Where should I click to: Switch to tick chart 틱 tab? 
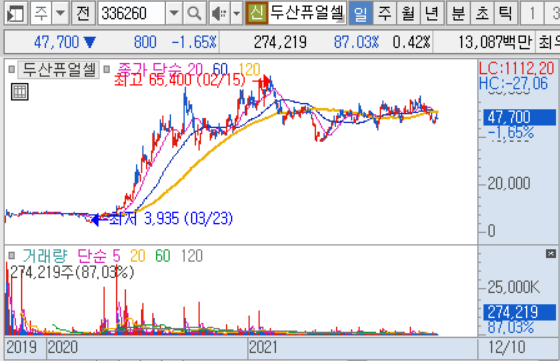(505, 13)
